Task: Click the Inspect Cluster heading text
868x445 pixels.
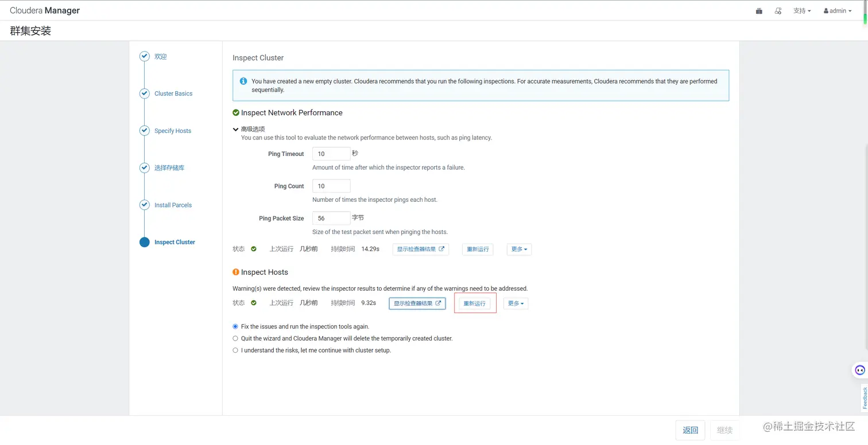Action: click(x=258, y=58)
